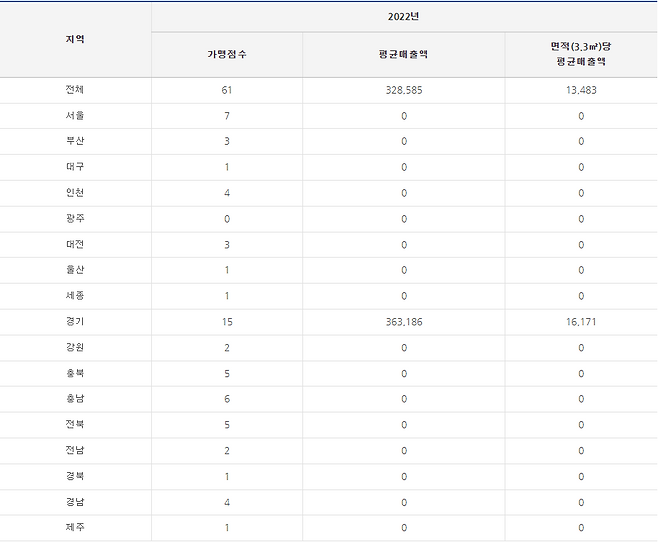The height and width of the screenshot is (542, 658).
Task: Select the 인천 region row label
Action: 75,193
